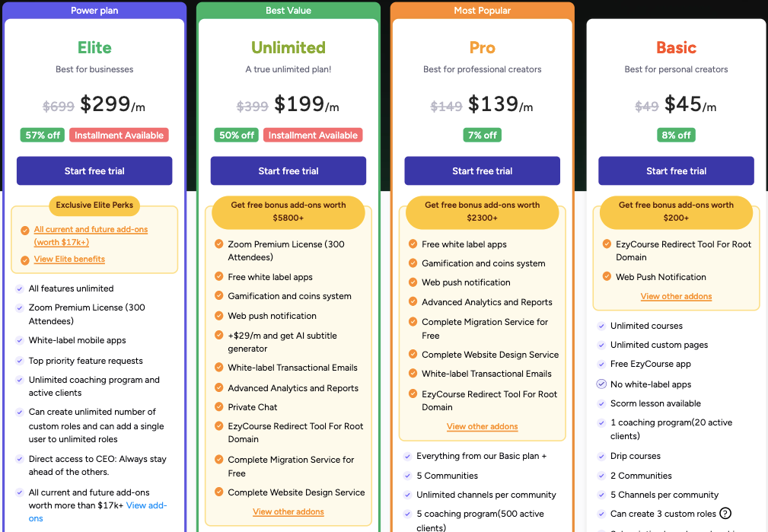Start free trial for Elite plan

point(94,171)
